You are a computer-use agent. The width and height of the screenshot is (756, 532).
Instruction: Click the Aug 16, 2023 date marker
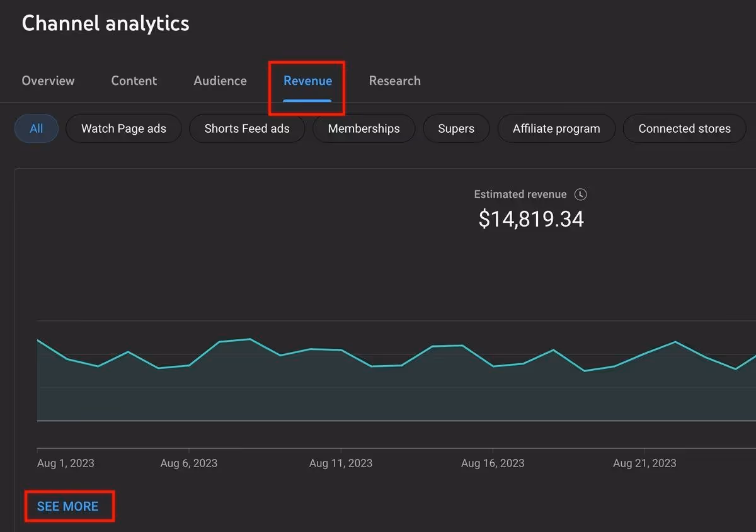(x=493, y=463)
